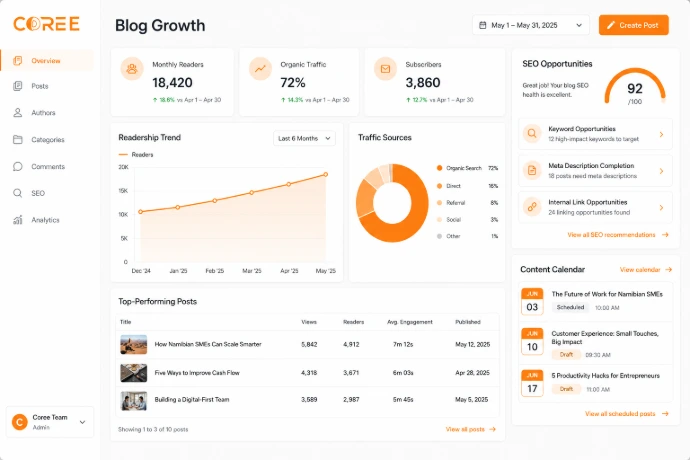Expand Keyword Opportunities chevron
The image size is (690, 460).
(661, 134)
